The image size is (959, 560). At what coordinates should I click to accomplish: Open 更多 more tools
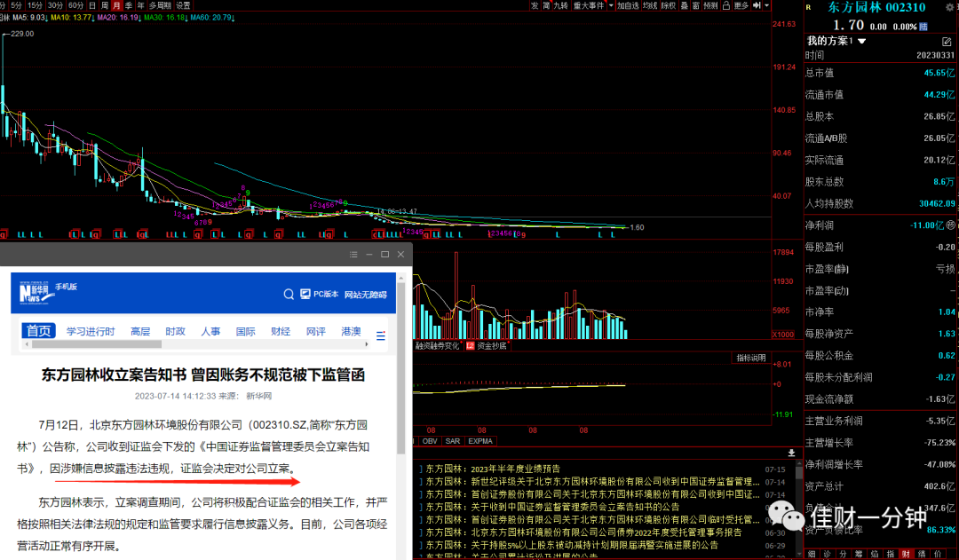pos(741,5)
